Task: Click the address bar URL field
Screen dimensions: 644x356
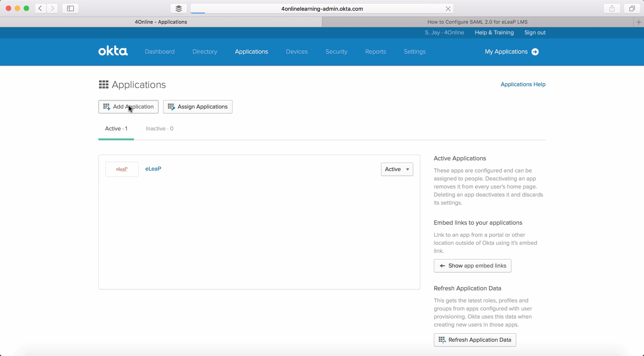Action: coord(322,9)
